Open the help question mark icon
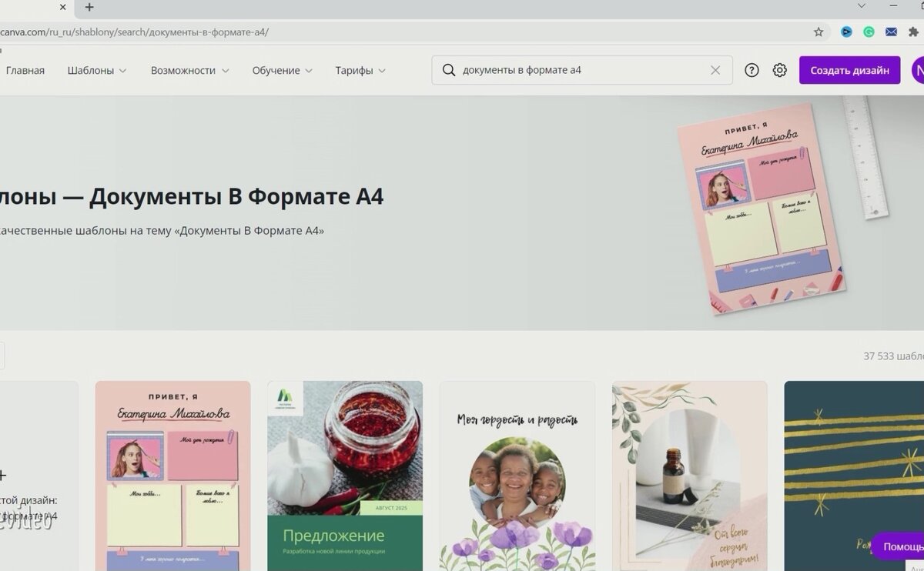This screenshot has height=571, width=924. coord(752,70)
